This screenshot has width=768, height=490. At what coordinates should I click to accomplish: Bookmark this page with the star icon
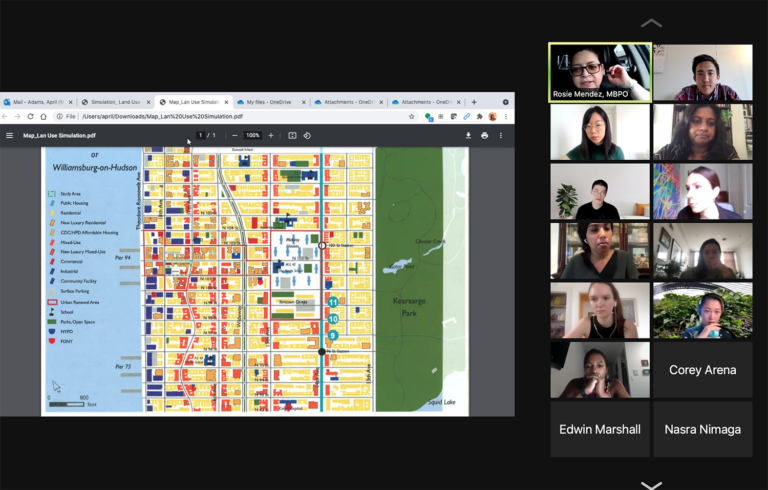coord(412,116)
